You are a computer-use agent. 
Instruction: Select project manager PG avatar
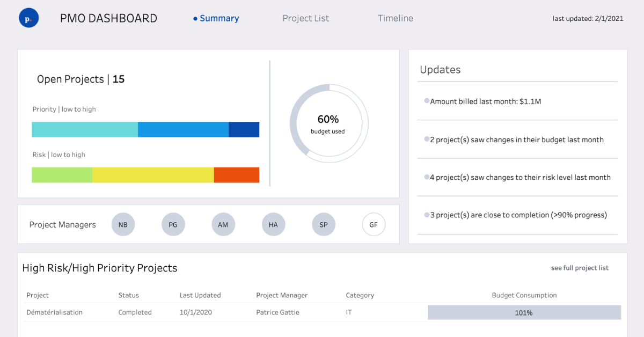173,224
